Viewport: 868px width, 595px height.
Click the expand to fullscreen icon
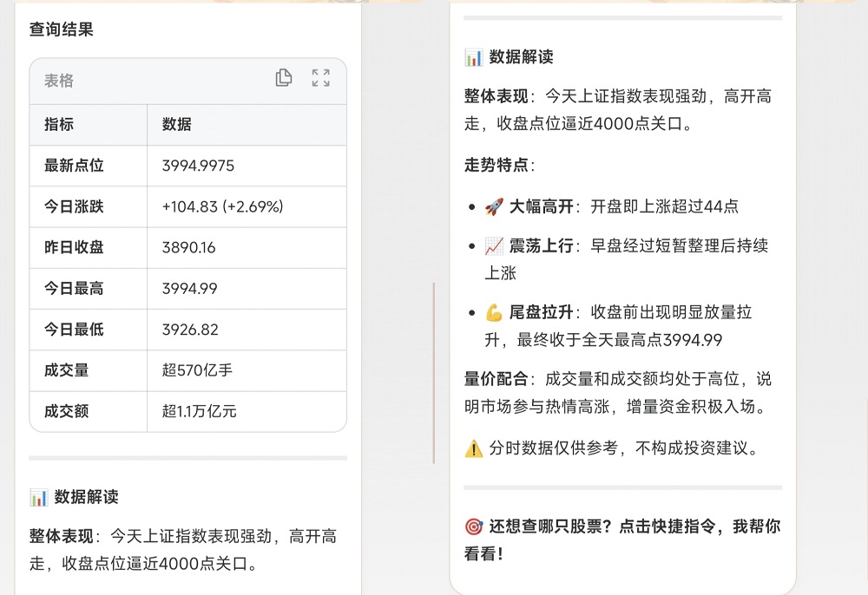pyautogui.click(x=320, y=77)
